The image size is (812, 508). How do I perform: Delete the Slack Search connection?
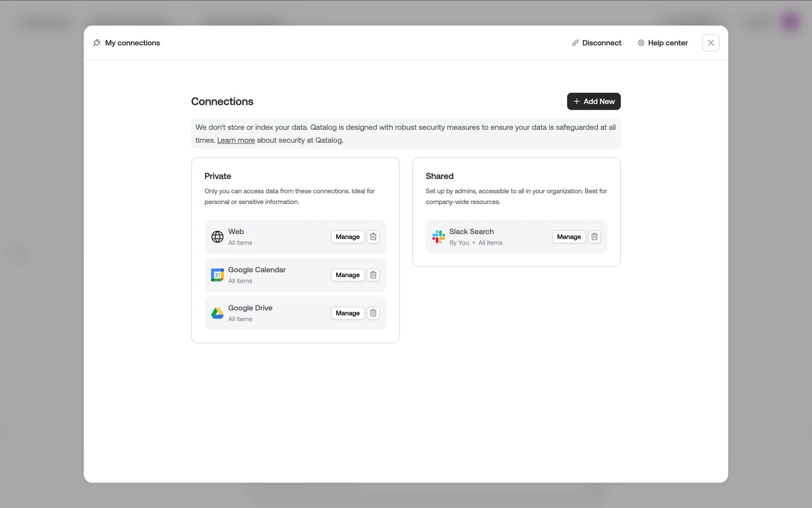pyautogui.click(x=594, y=237)
